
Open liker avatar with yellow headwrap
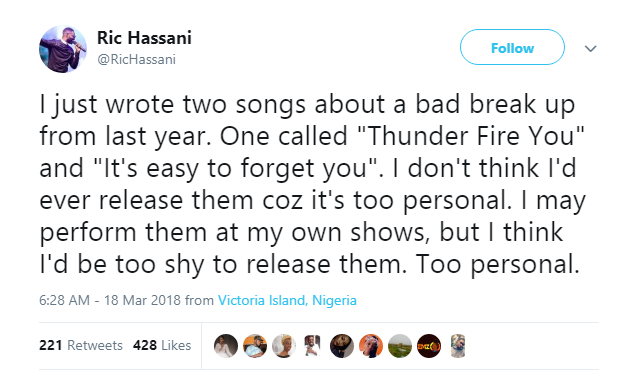click(x=284, y=346)
